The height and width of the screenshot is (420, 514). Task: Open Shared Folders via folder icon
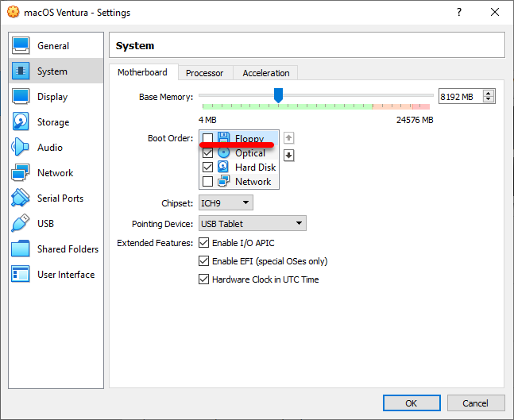(21, 249)
